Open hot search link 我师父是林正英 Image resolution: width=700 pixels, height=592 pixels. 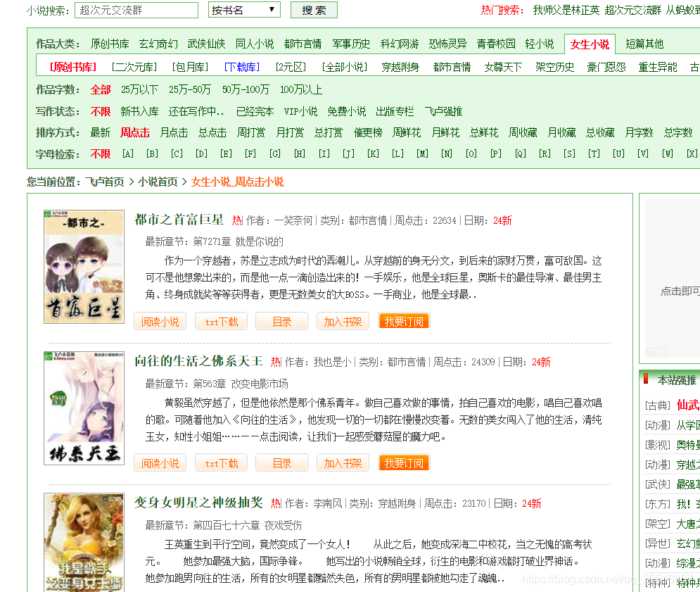(566, 10)
